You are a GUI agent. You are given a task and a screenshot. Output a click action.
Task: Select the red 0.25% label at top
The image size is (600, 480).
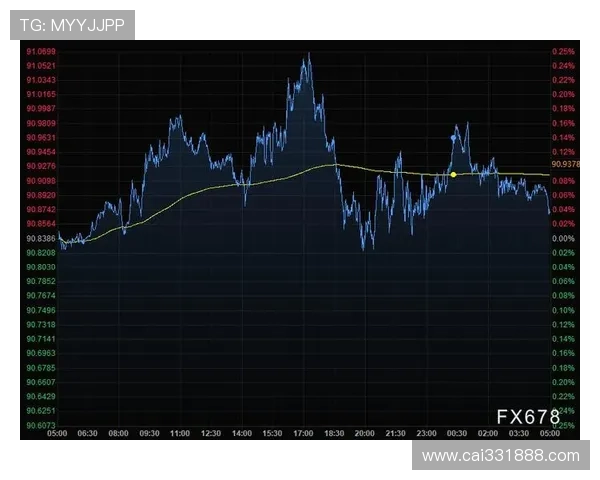pos(562,51)
